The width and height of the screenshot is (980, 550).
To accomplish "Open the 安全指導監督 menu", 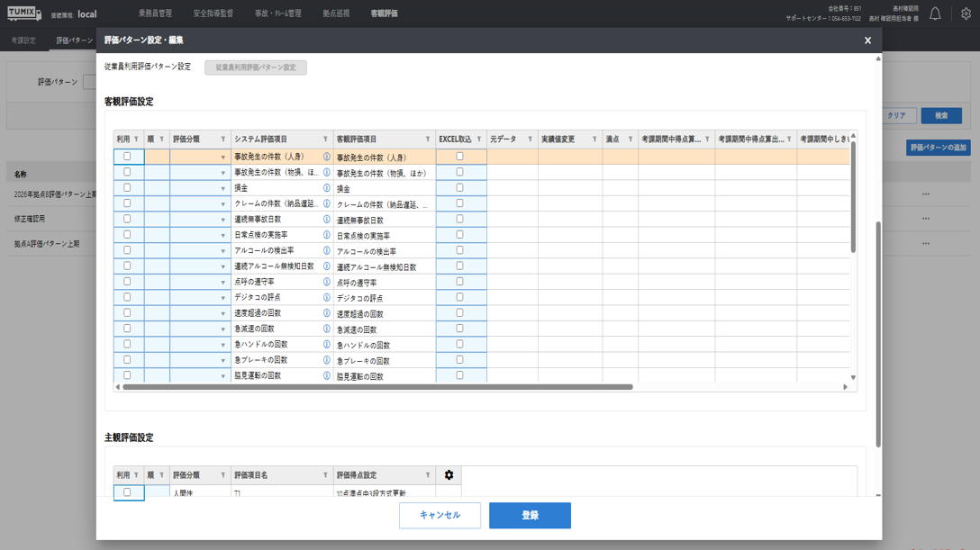I will 213,14.
